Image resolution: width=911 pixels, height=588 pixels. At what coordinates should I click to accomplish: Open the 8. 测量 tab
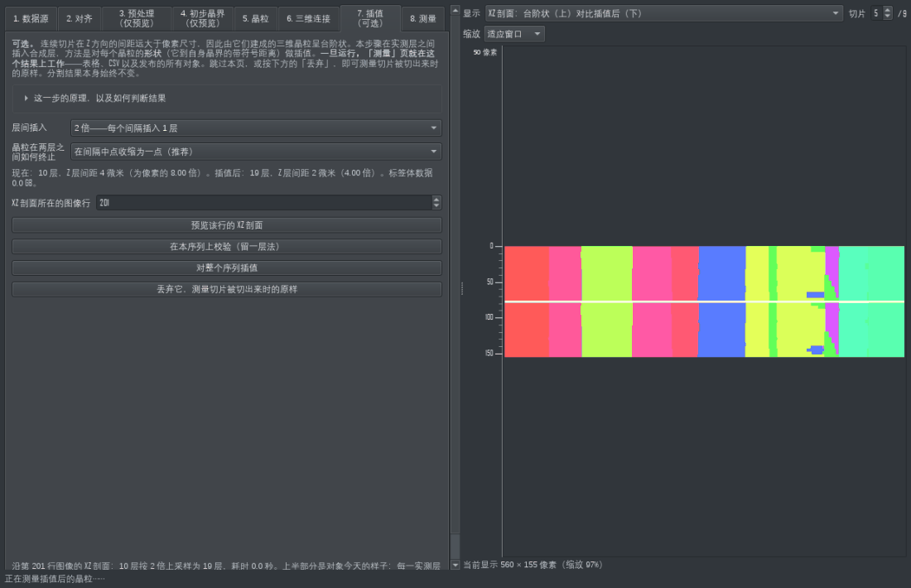point(423,18)
